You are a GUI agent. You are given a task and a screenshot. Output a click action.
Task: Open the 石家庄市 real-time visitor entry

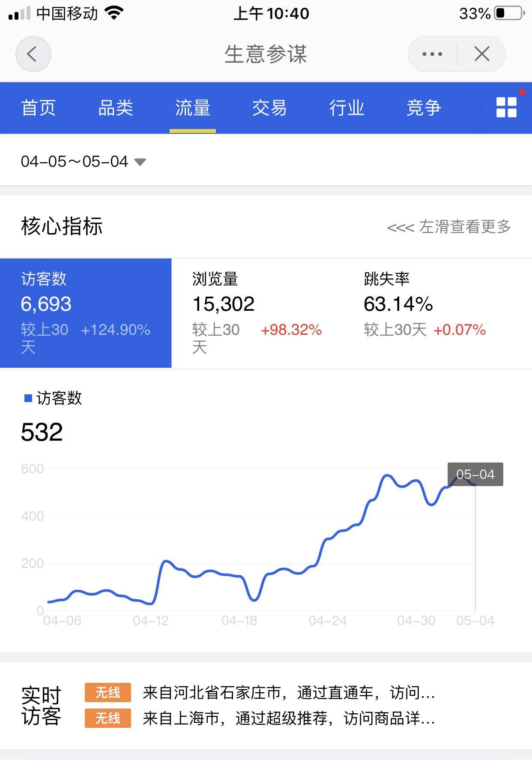pos(289,693)
